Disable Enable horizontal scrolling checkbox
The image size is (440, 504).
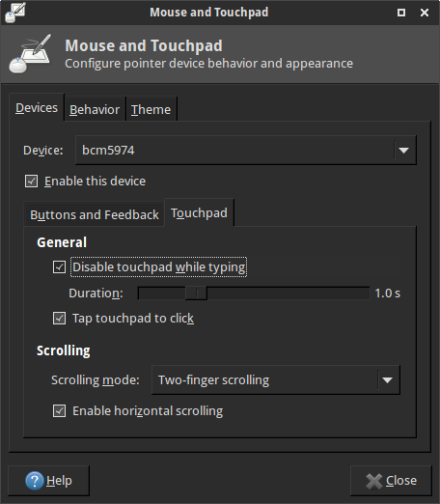click(59, 411)
